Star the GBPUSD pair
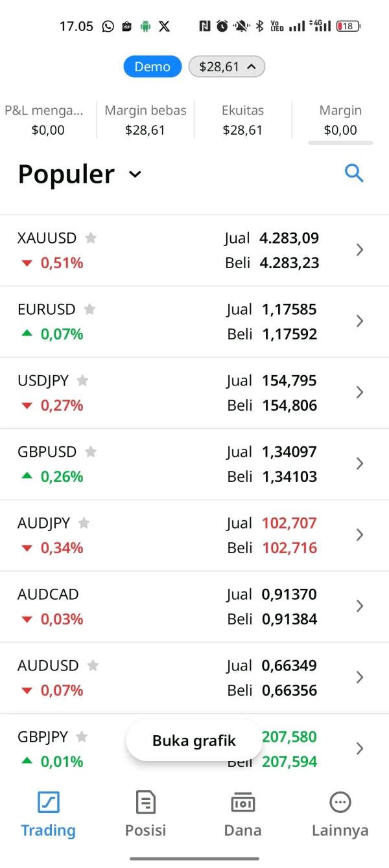Image resolution: width=389 pixels, height=868 pixels. [x=91, y=452]
